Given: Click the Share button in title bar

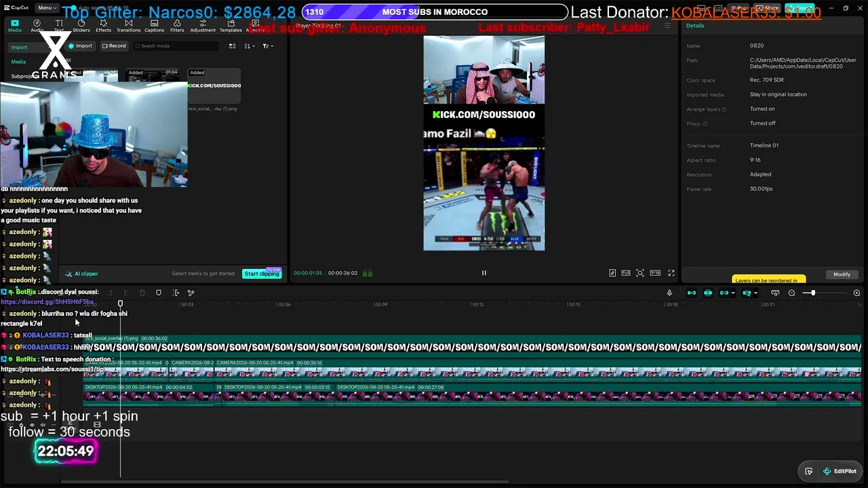Looking at the screenshot, I should pyautogui.click(x=769, y=8).
